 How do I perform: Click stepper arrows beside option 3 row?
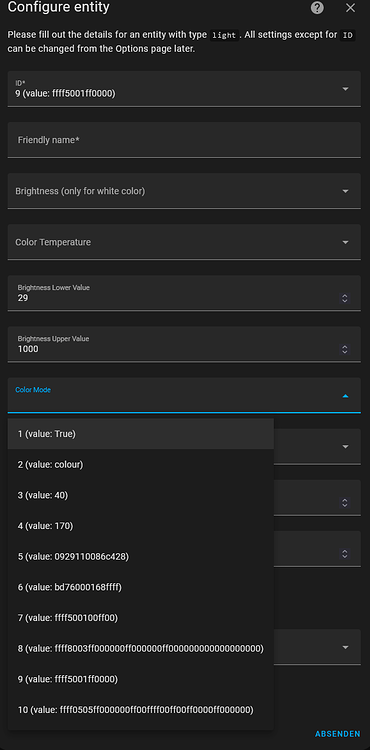pyautogui.click(x=345, y=503)
